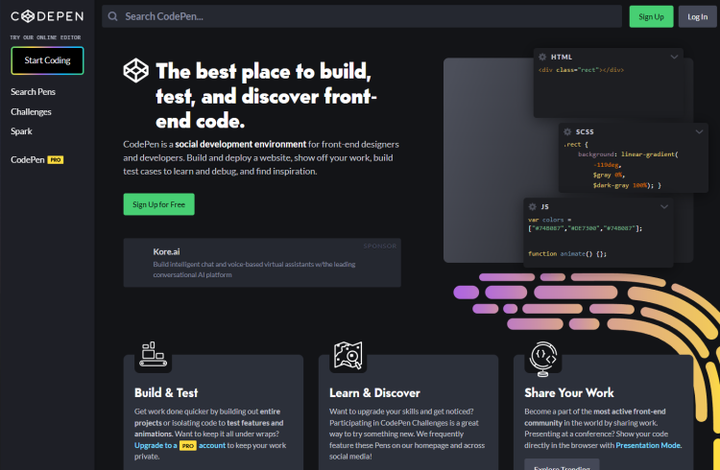Click the Search CodePen input field
This screenshot has height=470, width=720.
[362, 17]
